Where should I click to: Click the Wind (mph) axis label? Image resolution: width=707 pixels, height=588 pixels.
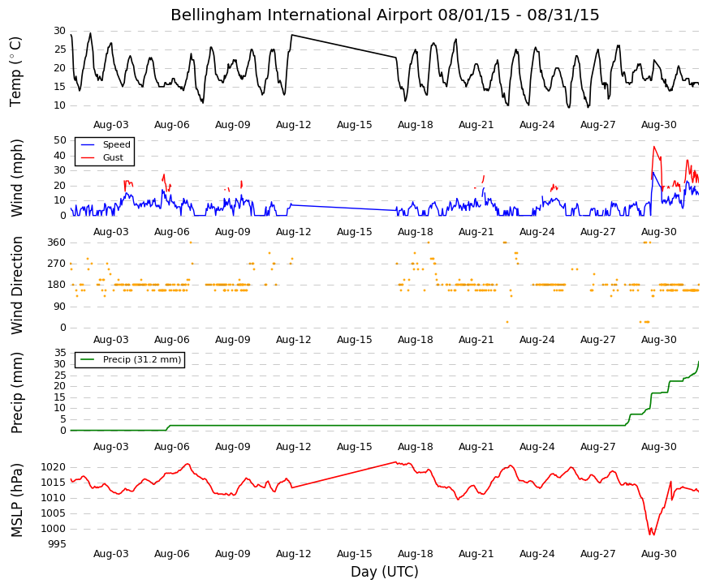pos(16,178)
